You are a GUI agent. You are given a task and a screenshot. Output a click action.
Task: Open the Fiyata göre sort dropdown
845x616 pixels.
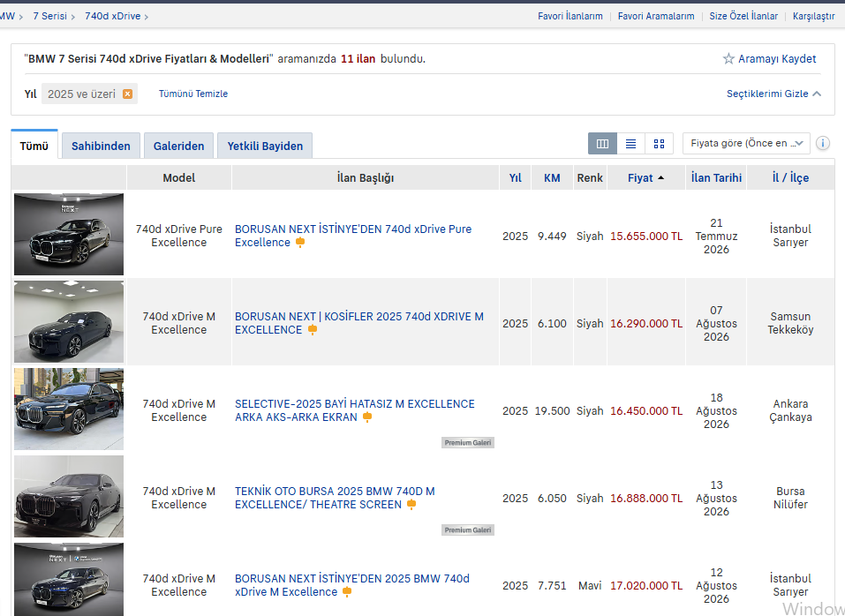click(x=746, y=143)
